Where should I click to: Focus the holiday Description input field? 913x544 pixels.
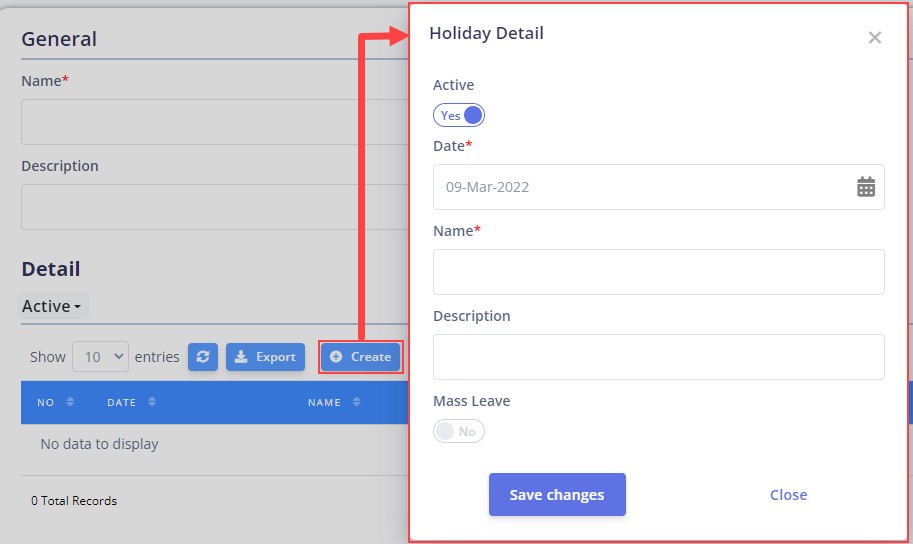point(659,357)
